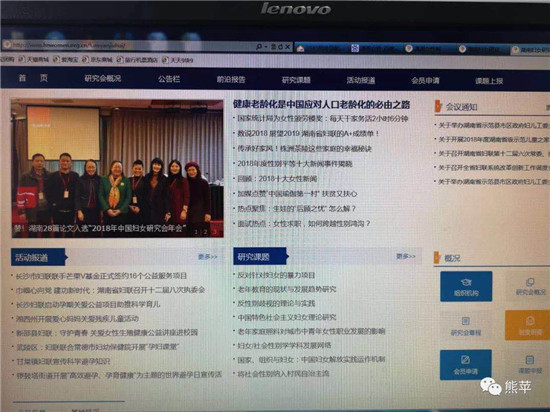Screen dimensions: 550x412
Task: Click the group photo carousel image
Action: coord(117,168)
